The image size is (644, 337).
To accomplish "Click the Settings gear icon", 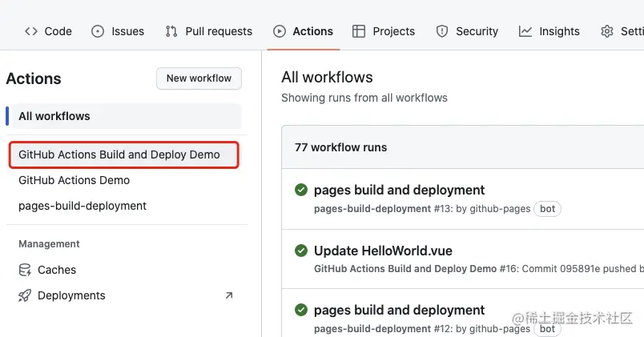I will tap(607, 31).
